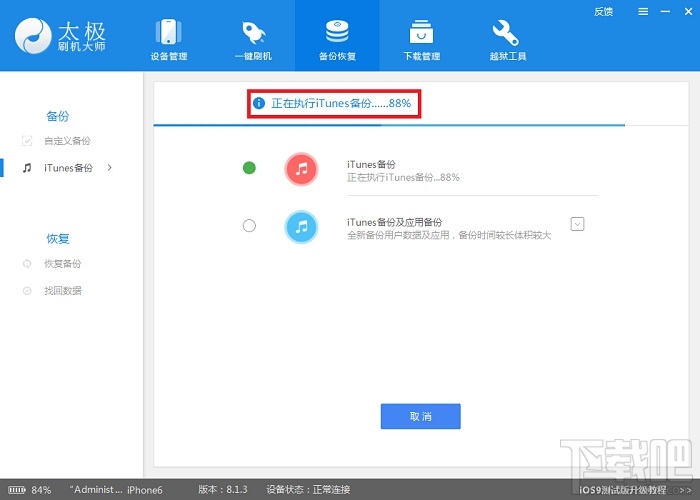Open the 越狱工具 wrench icon
Screen dimensions: 700x500
coord(506,32)
